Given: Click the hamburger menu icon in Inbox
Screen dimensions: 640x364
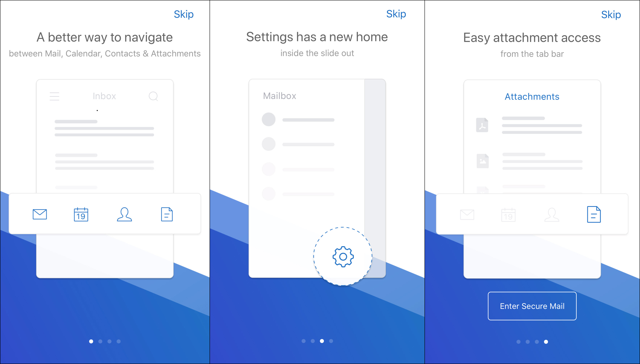Looking at the screenshot, I should (x=55, y=96).
